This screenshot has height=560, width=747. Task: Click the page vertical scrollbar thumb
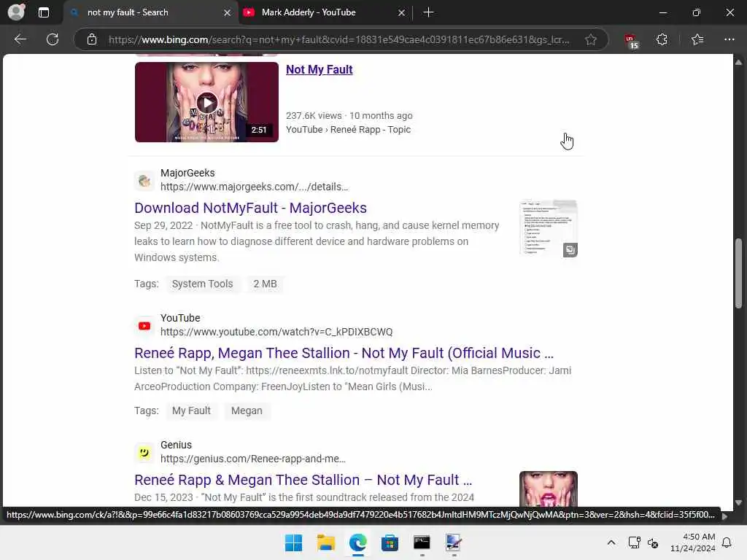pyautogui.click(x=738, y=273)
